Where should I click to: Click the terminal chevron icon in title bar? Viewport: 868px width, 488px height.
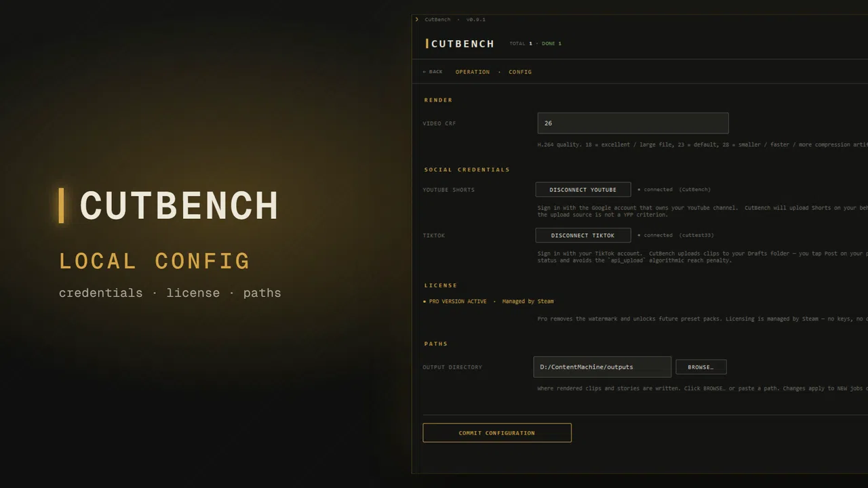[417, 20]
